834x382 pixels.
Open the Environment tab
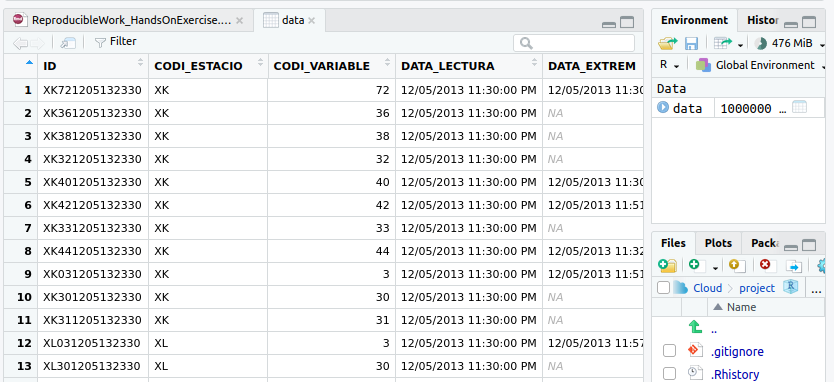[x=694, y=20]
